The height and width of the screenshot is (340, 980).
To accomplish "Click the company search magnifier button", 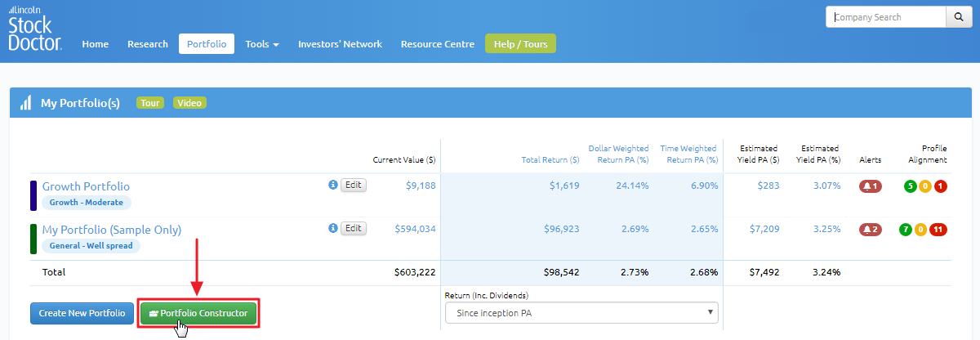I will [957, 17].
